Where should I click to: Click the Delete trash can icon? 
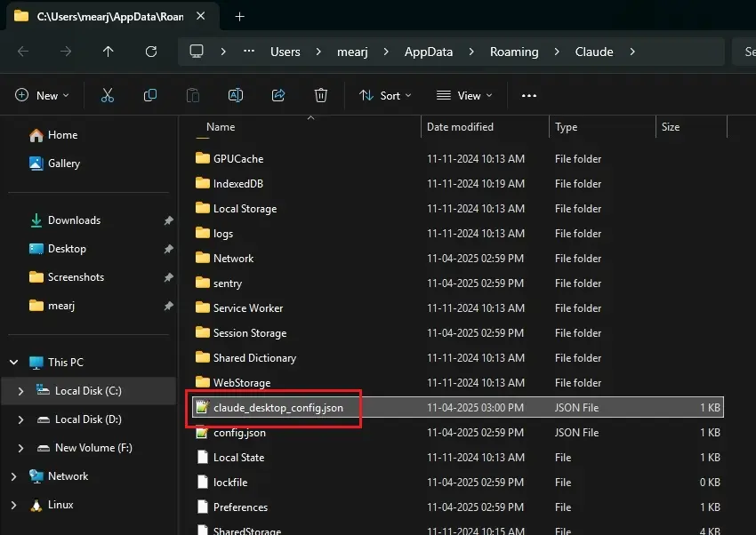click(321, 95)
